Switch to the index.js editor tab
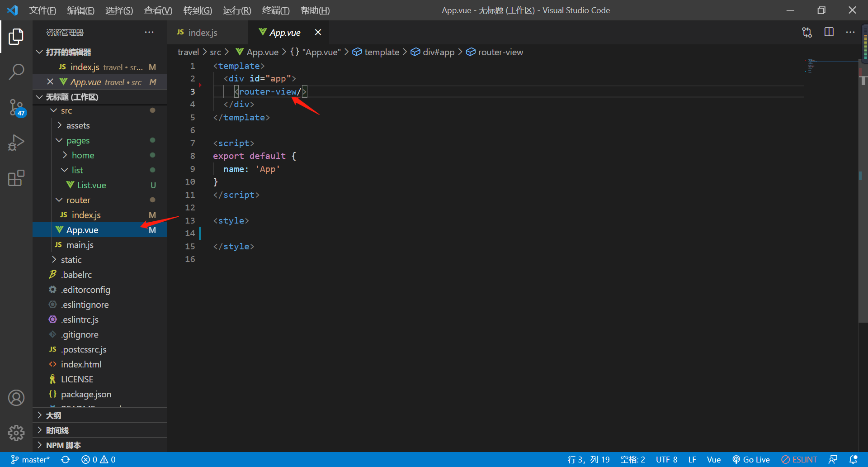The width and height of the screenshot is (868, 467). click(x=207, y=32)
